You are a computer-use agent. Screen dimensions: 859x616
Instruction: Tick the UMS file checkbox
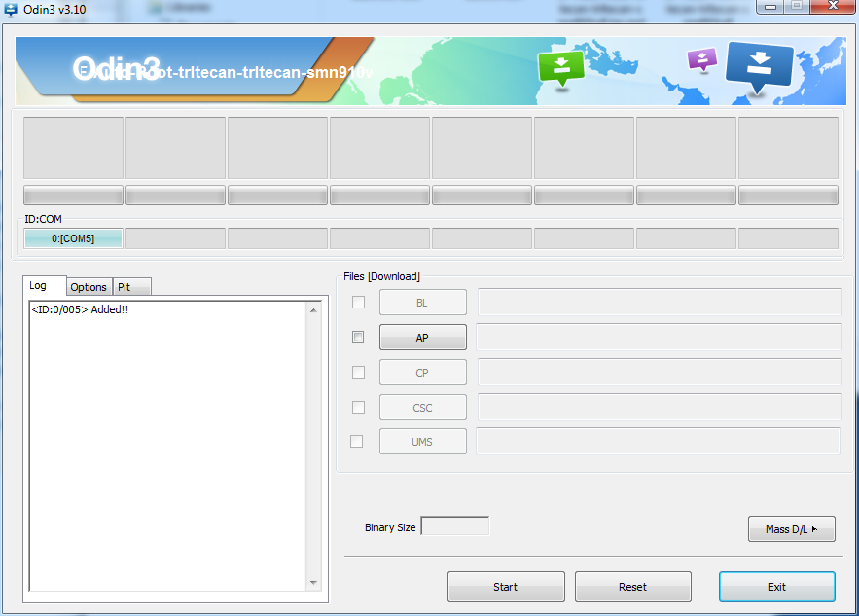click(x=357, y=441)
